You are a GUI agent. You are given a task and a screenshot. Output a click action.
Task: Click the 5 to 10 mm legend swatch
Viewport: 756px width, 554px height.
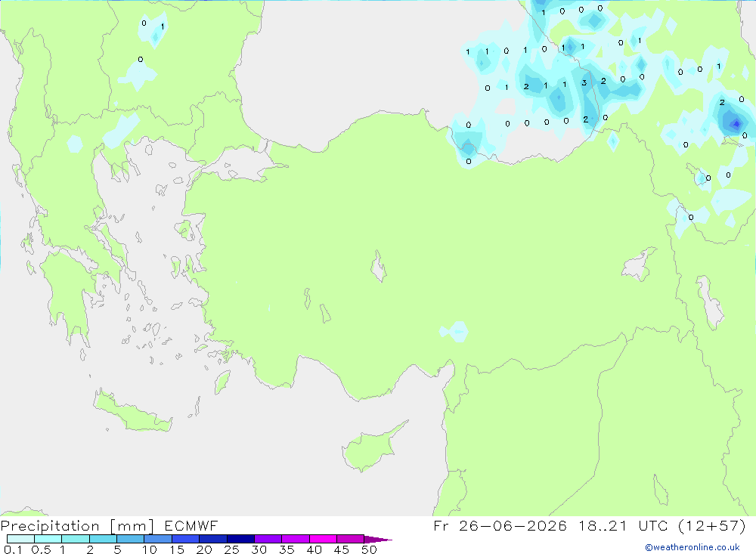[x=131, y=539]
